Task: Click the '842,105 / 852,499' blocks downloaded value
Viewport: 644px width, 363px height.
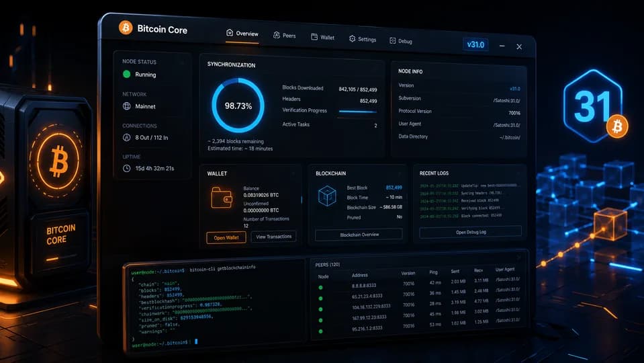Action: click(358, 89)
